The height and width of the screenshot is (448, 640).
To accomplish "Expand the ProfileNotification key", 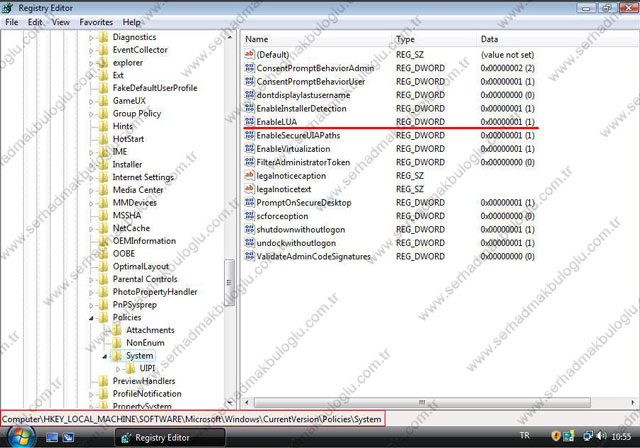I will [x=91, y=394].
